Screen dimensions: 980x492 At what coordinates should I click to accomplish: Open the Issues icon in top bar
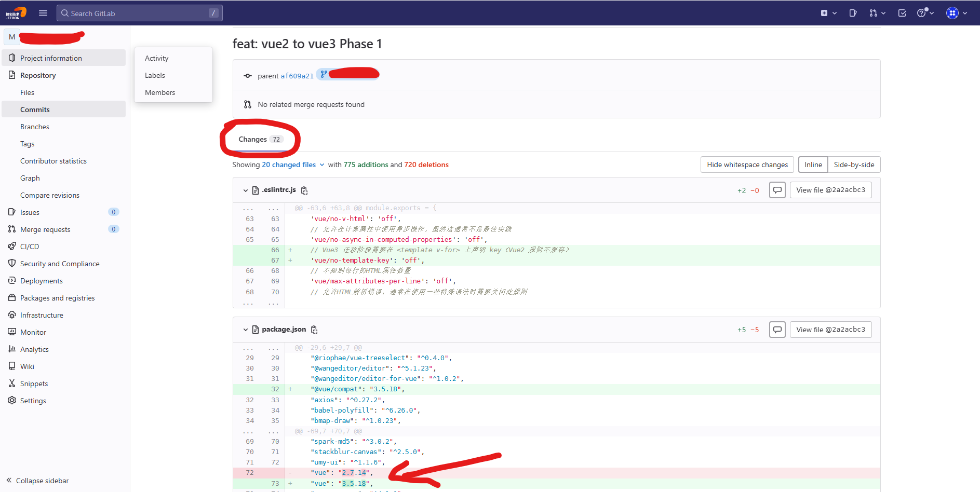coord(853,13)
